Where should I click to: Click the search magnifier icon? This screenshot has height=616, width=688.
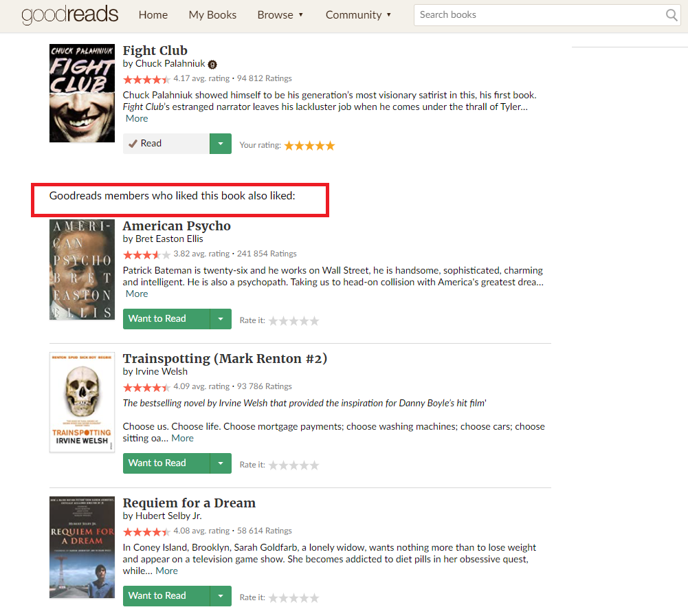671,15
